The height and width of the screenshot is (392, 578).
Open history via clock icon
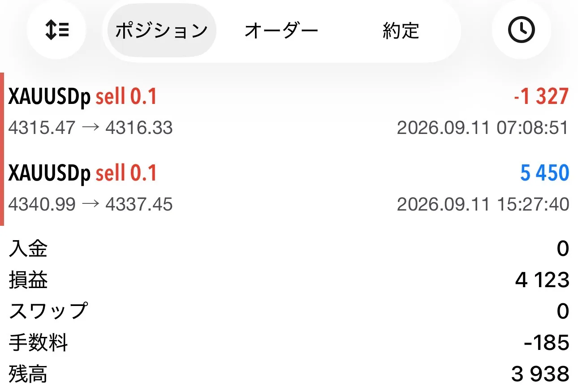coord(521,30)
